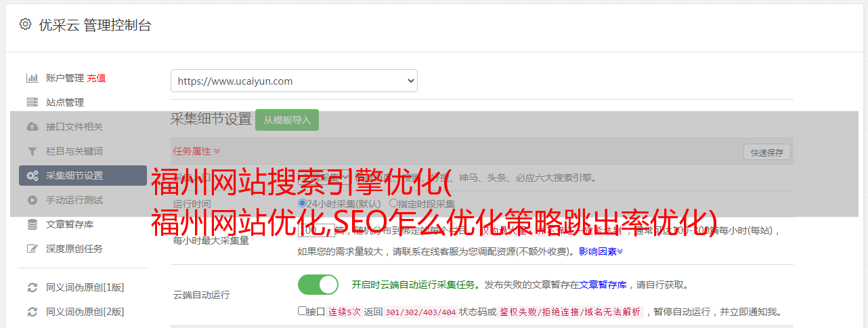Viewport: 868px width, 328px height.
Task: Click the green 从模板导入 button
Action: (287, 120)
